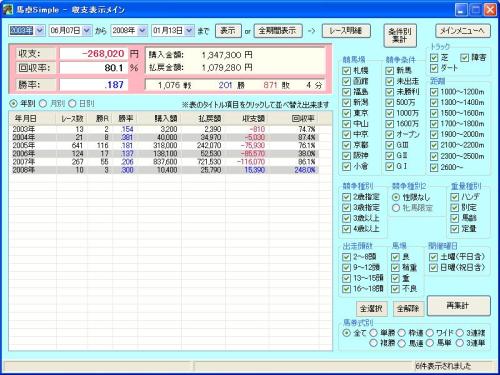The image size is (500, 375).
Task: Toggle the 2歳指定 checkbox
Action: coord(347,197)
